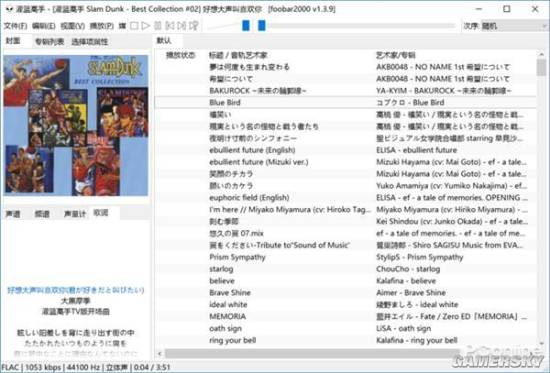The height and width of the screenshot is (373, 550).
Task: Click artist cell StylipS - Prism Sympathy
Action: [x=420, y=257]
